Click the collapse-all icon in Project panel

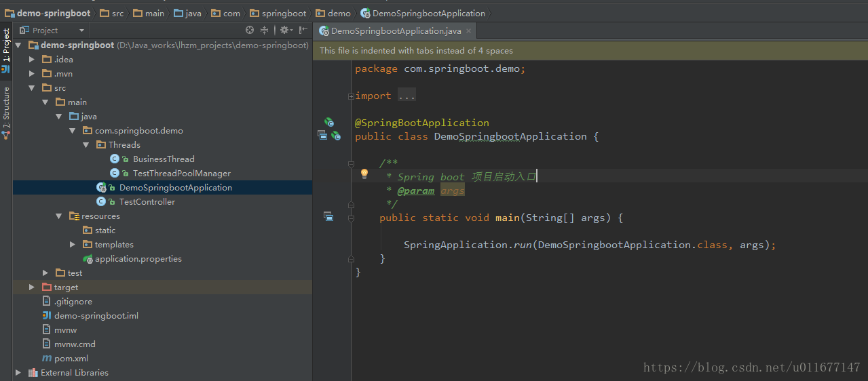point(265,30)
